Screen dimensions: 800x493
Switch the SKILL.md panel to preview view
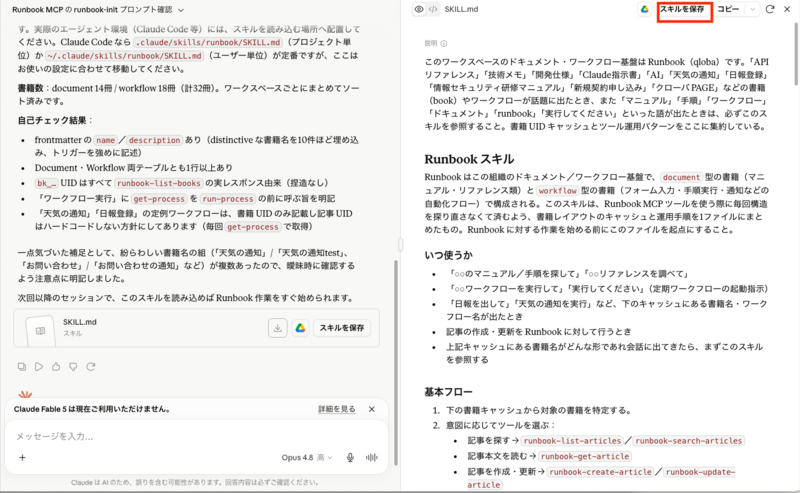click(x=419, y=9)
